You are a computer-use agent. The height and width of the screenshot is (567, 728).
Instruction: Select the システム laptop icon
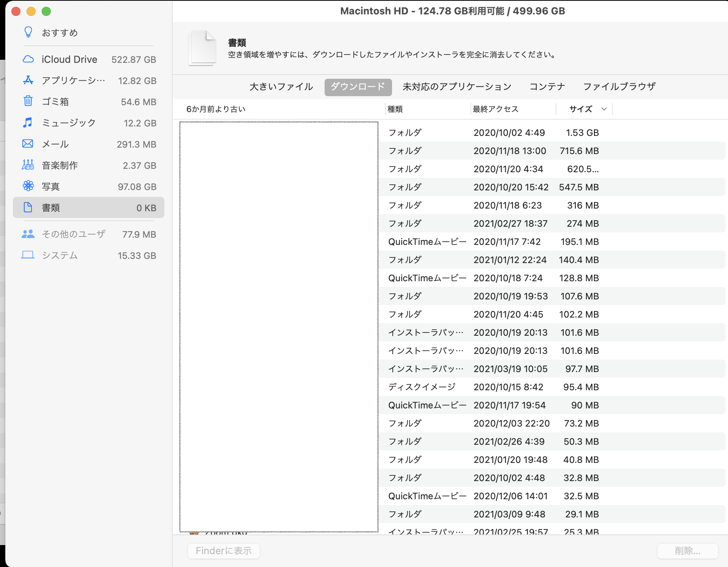pyautogui.click(x=28, y=255)
